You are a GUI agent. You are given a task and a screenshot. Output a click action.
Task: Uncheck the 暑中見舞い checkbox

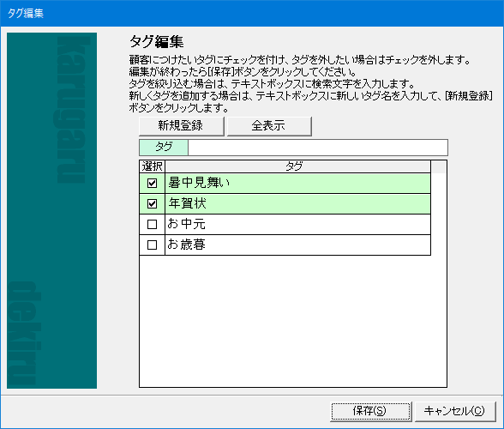pos(152,183)
